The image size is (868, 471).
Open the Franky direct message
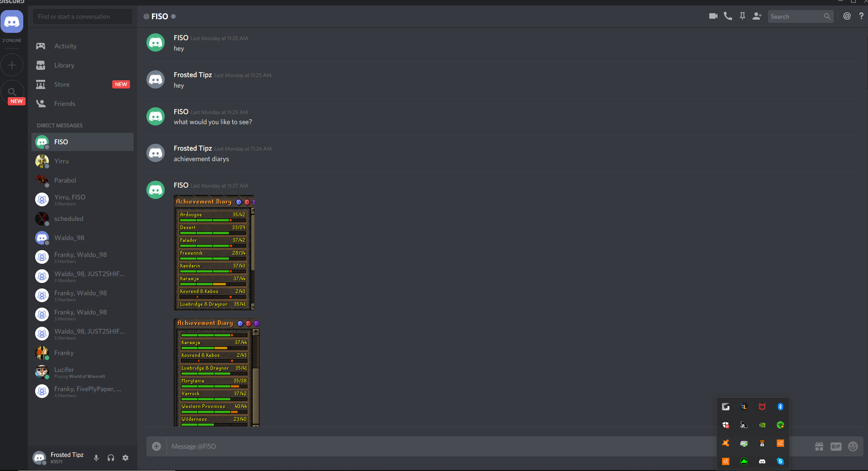pyautogui.click(x=83, y=353)
